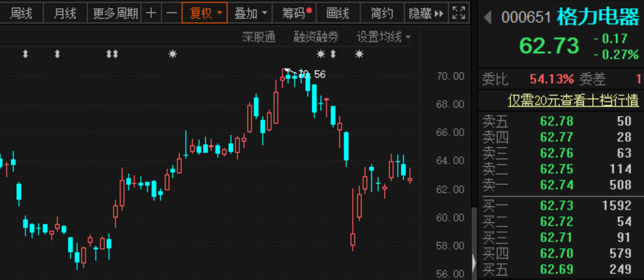Click the 融资融券 margin trading label
This screenshot has height=280, width=644.
tap(316, 37)
